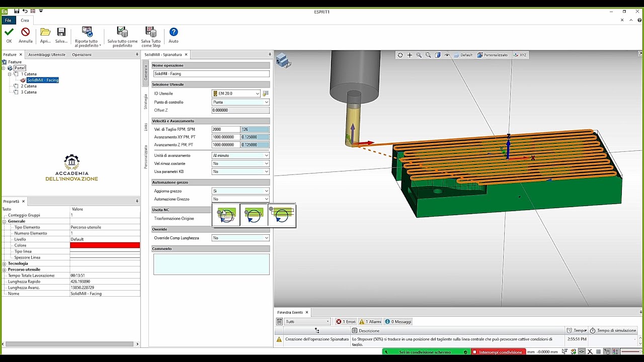Select the Crea ribbon tab
The height and width of the screenshot is (362, 644).
pos(25,20)
